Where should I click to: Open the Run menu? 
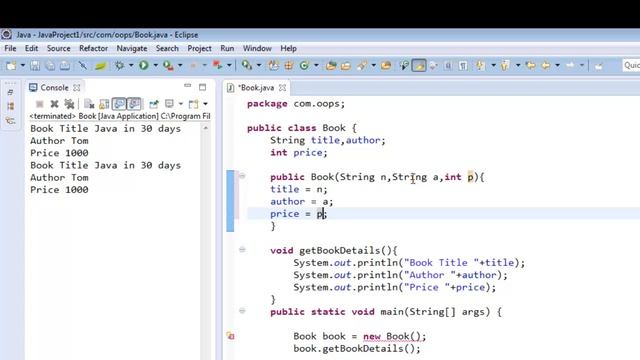pos(227,48)
